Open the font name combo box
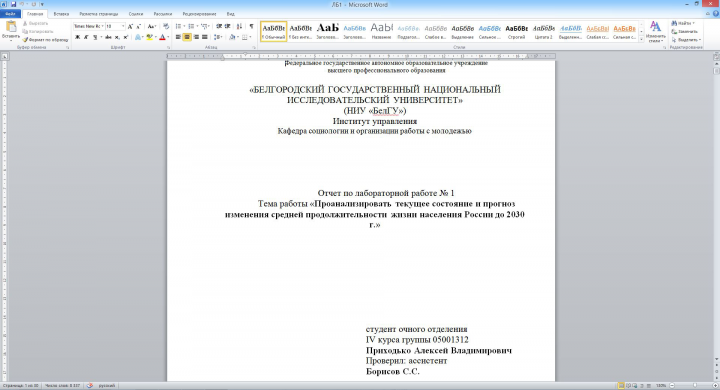720x390 pixels. tap(89, 26)
